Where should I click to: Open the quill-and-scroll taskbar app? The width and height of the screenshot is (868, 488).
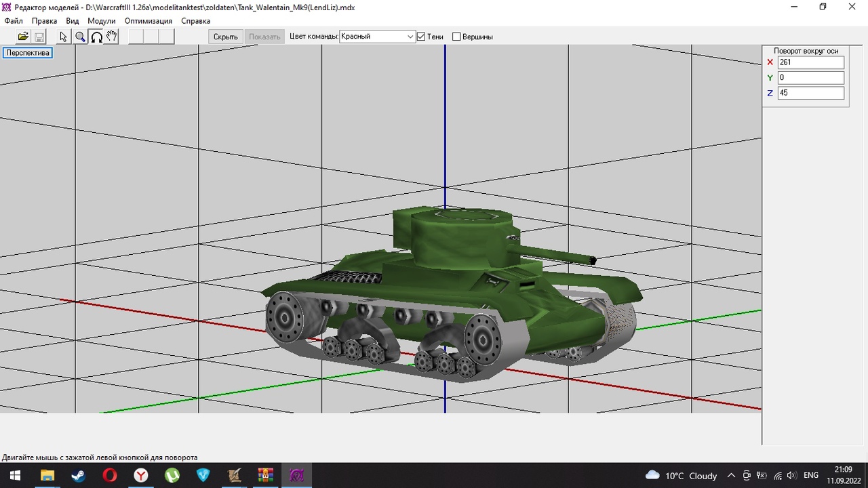[234, 475]
